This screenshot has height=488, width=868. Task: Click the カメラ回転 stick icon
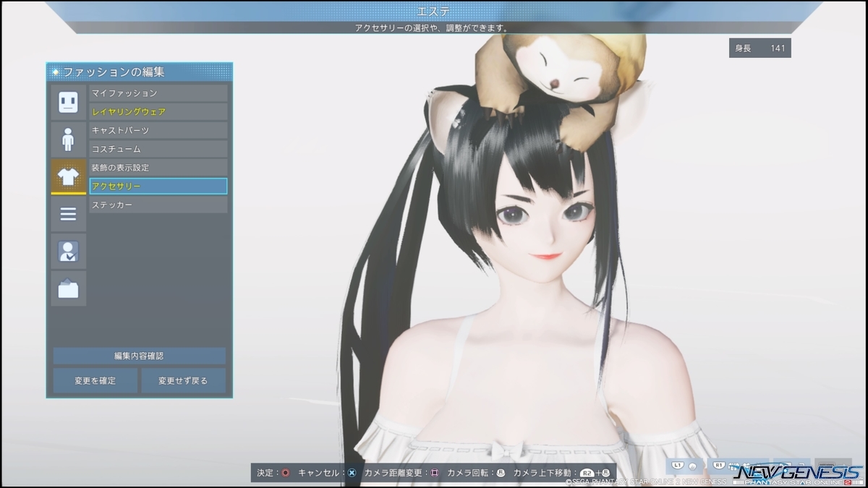coord(500,473)
